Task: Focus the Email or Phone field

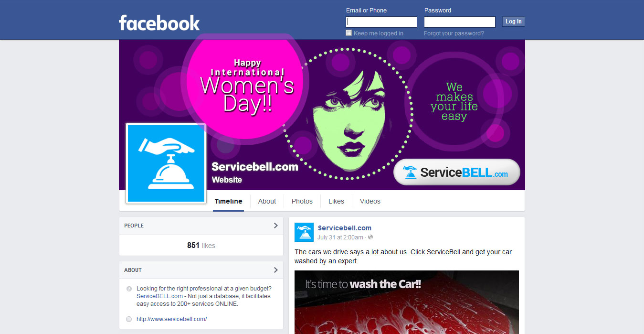Action: [x=381, y=22]
